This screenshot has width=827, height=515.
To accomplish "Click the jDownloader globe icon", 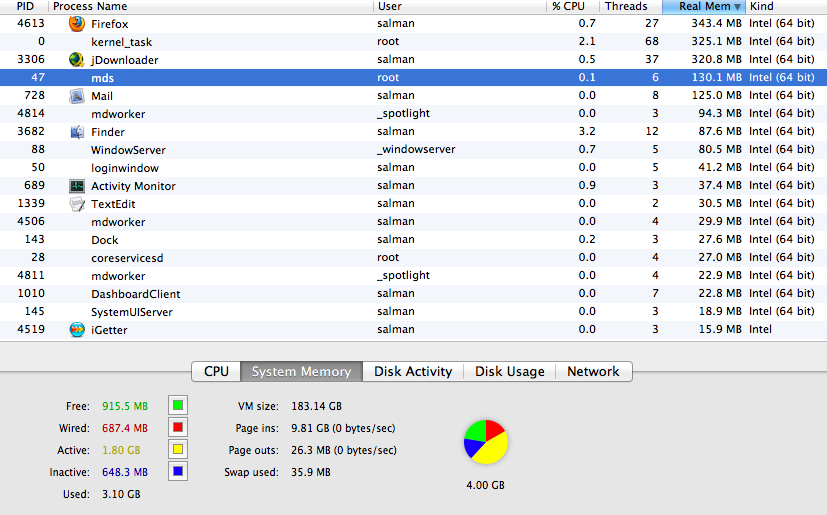I will point(77,60).
